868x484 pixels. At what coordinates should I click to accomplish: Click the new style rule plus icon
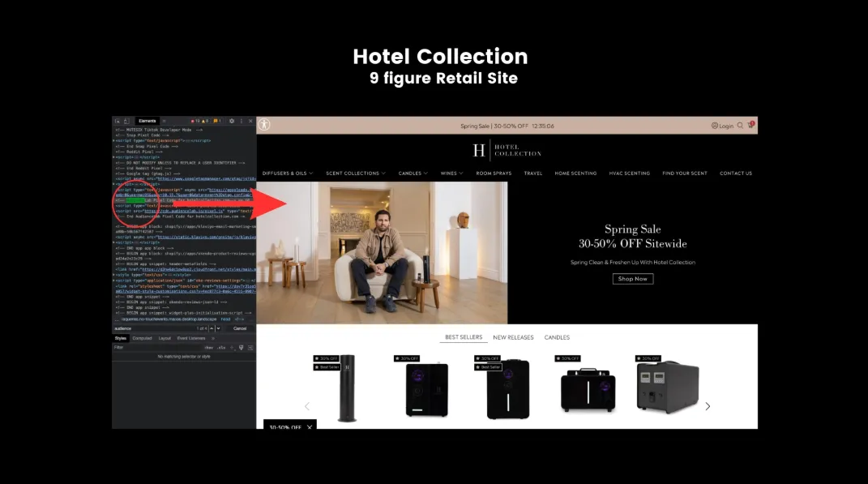[x=232, y=348]
